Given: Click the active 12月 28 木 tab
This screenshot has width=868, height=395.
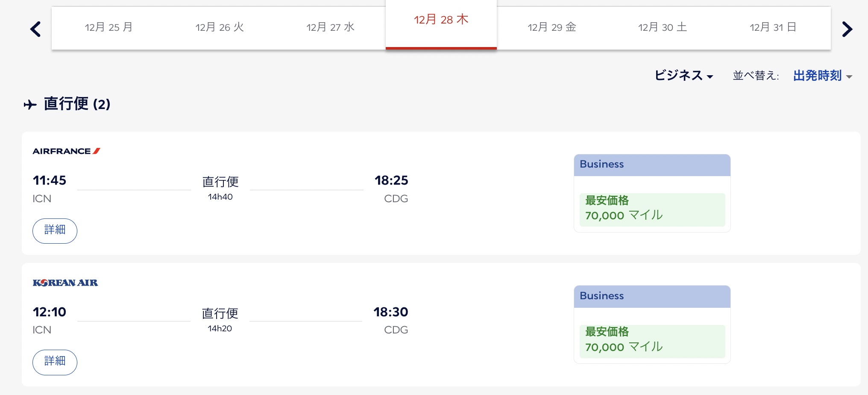Looking at the screenshot, I should click(441, 24).
